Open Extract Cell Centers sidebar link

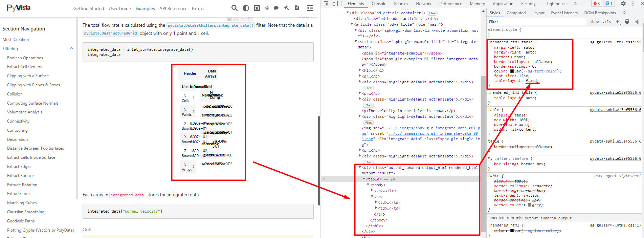coord(24,66)
